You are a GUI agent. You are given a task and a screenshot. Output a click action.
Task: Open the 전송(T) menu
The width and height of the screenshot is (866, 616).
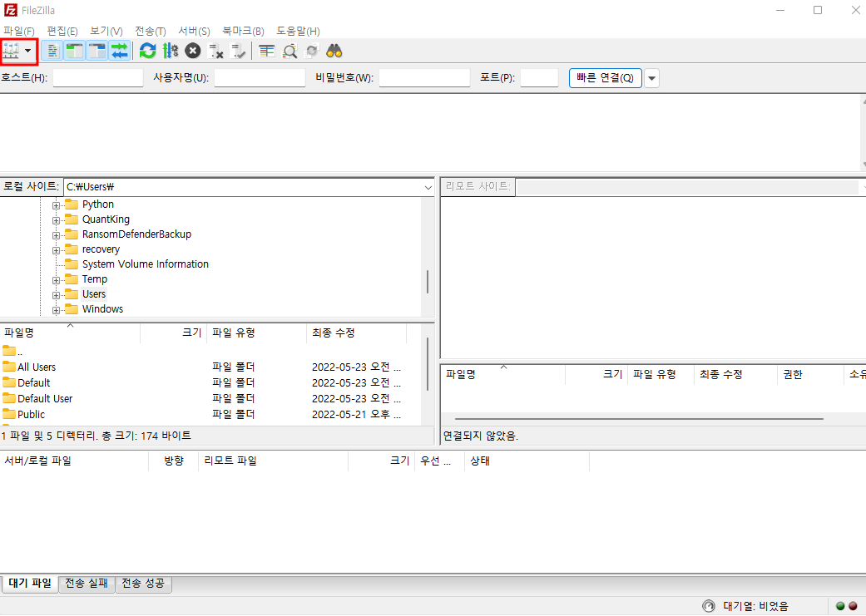(151, 32)
